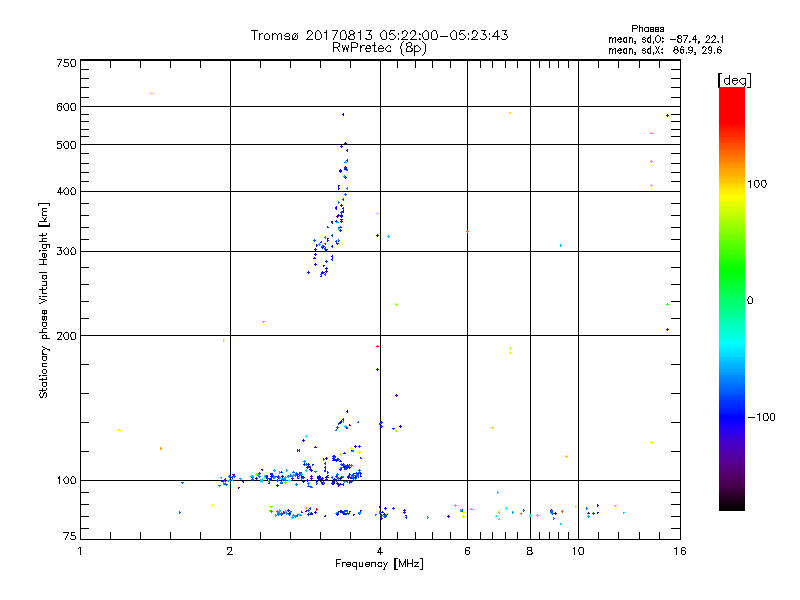Viewport: 800px width, 600px height.
Task: Click x-axis tick label "2"
Action: coord(230,551)
